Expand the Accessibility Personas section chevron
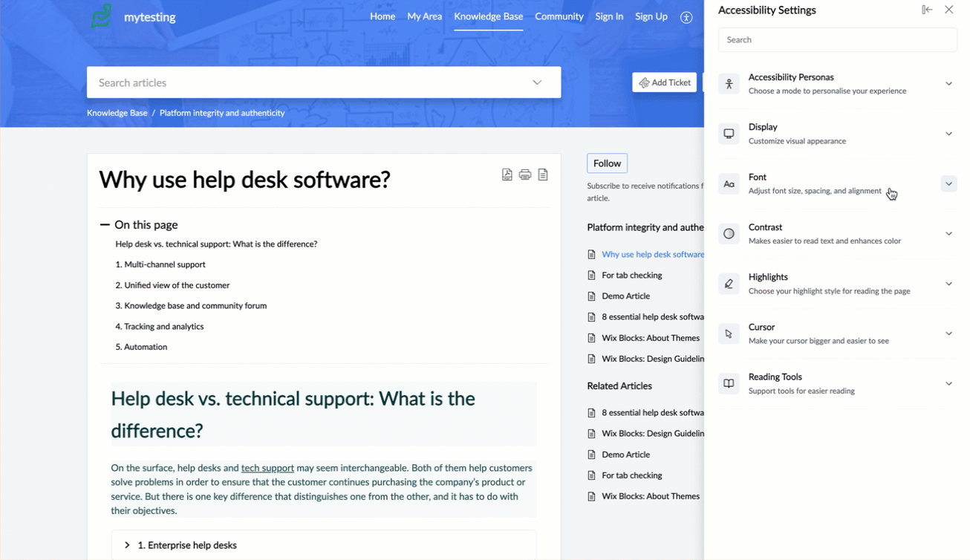Screen dimensions: 970x560 (949, 84)
